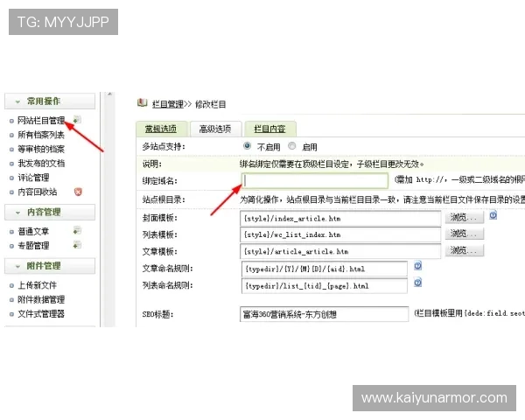This screenshot has height=420, width=525.
Task: Click the 多站点支持 label
Action: pos(164,147)
